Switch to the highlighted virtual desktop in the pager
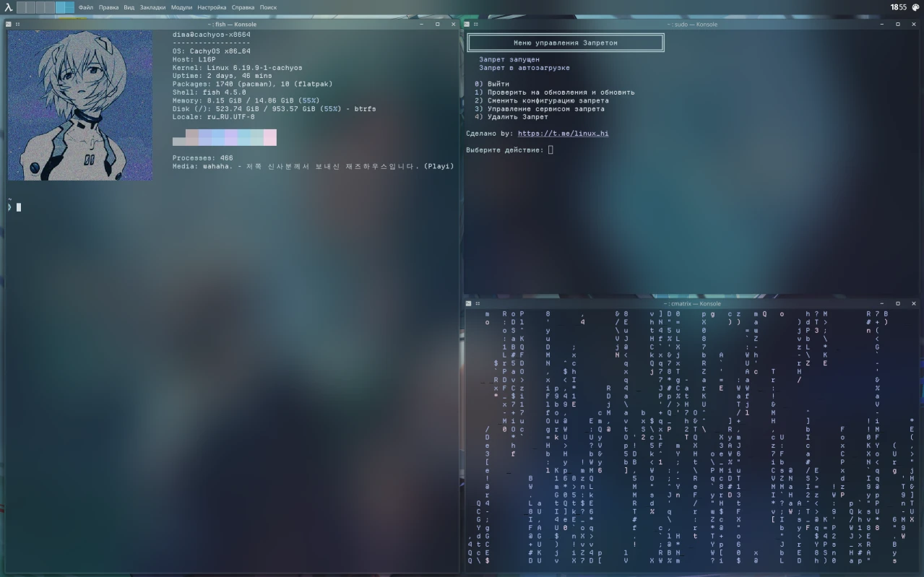This screenshot has height=577, width=924. pyautogui.click(x=64, y=7)
